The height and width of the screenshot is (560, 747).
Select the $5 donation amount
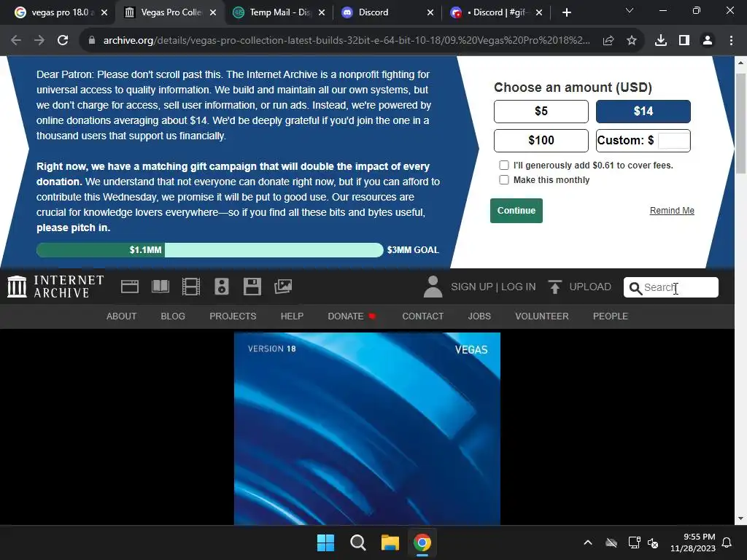[541, 112]
